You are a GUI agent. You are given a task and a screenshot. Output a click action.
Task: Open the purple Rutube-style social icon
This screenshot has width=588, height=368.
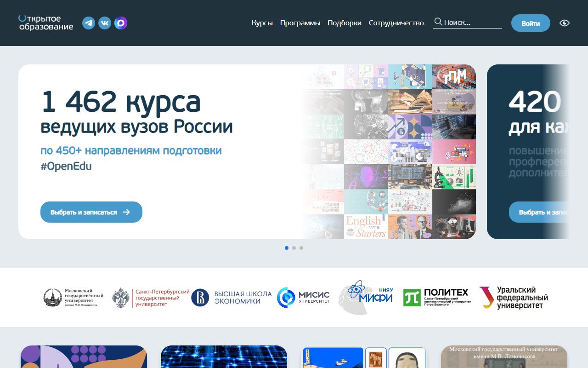tap(121, 23)
